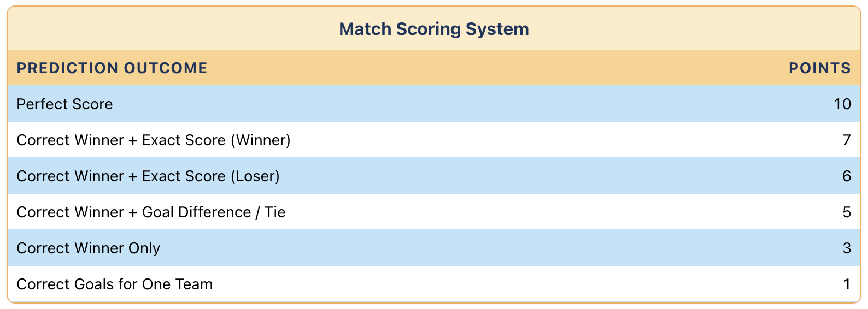Select the Correct Winner Only row
The height and width of the screenshot is (309, 868).
[x=434, y=248]
